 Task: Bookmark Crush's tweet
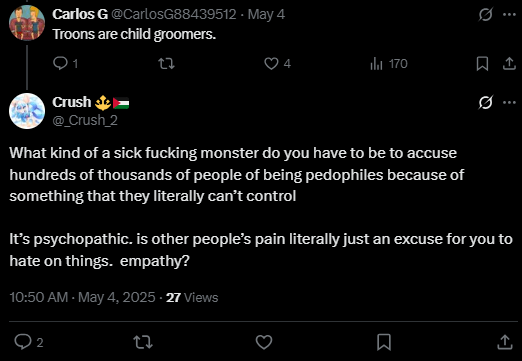384,342
